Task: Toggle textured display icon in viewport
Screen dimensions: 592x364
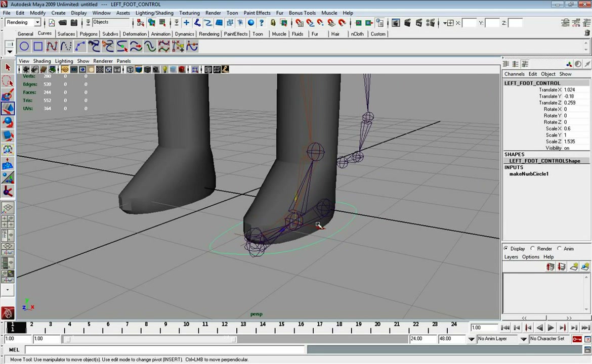Action: click(x=155, y=69)
